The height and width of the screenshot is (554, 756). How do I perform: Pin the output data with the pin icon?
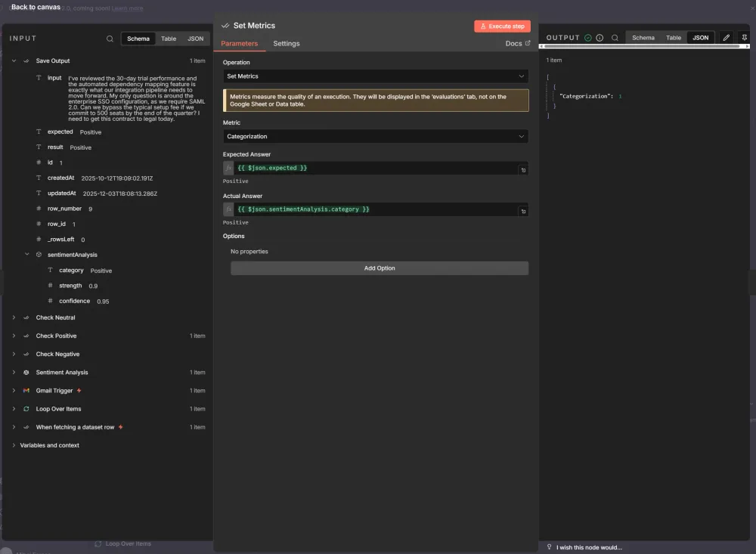point(744,36)
